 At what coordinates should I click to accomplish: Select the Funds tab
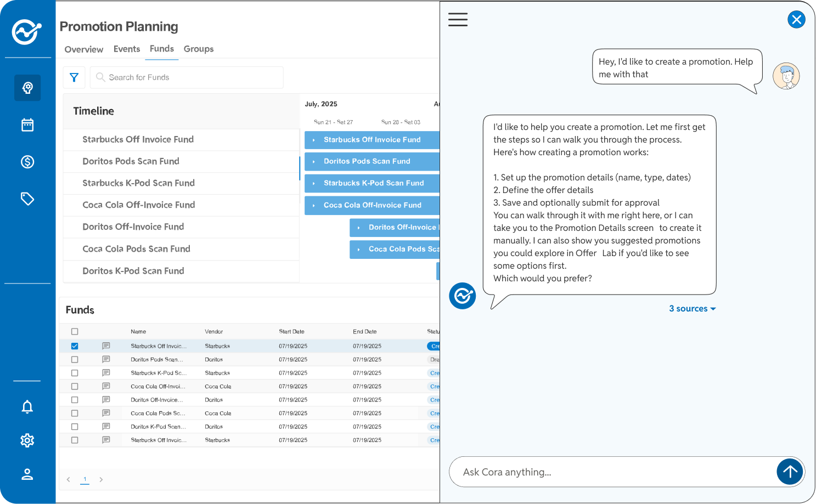coord(162,49)
